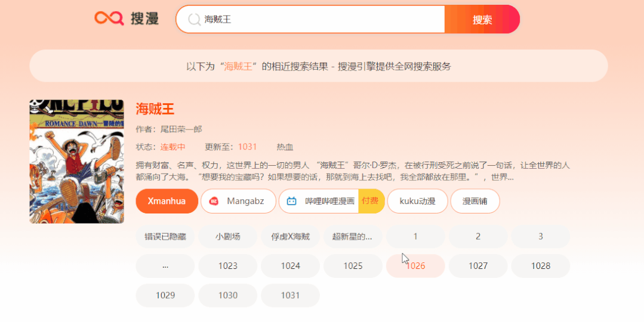Expand hidden chapters via the ... button

pyautogui.click(x=165, y=266)
